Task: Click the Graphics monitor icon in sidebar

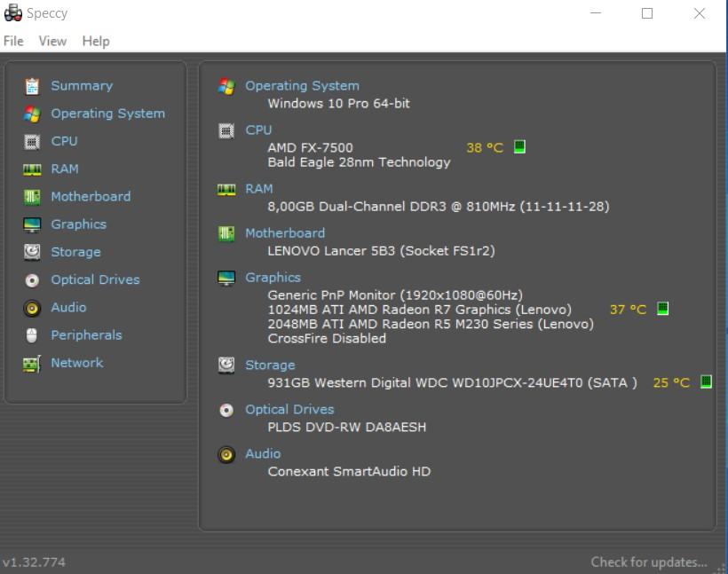Action: 32,225
